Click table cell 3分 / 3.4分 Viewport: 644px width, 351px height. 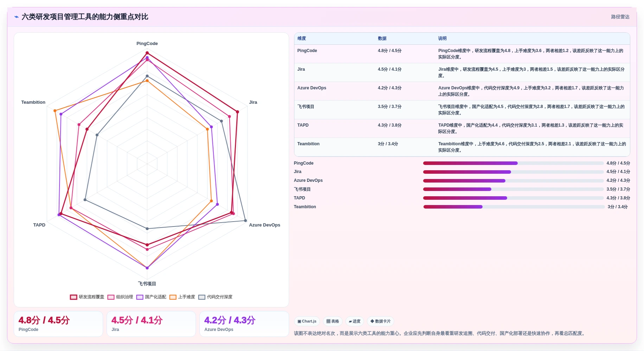click(388, 144)
